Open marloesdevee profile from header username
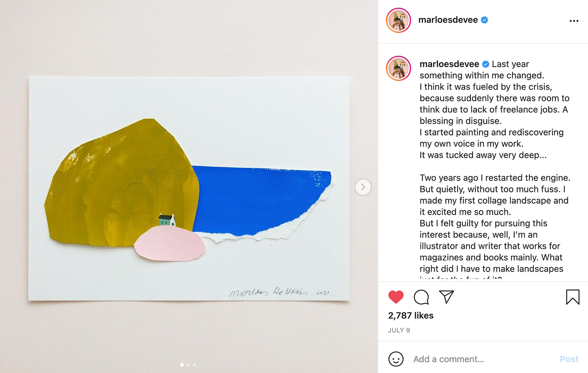Screen dimensions: 588x373 pyautogui.click(x=448, y=20)
